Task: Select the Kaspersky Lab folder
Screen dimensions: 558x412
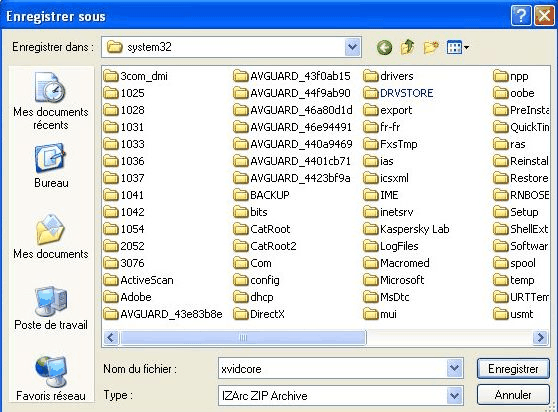Action: pyautogui.click(x=406, y=229)
